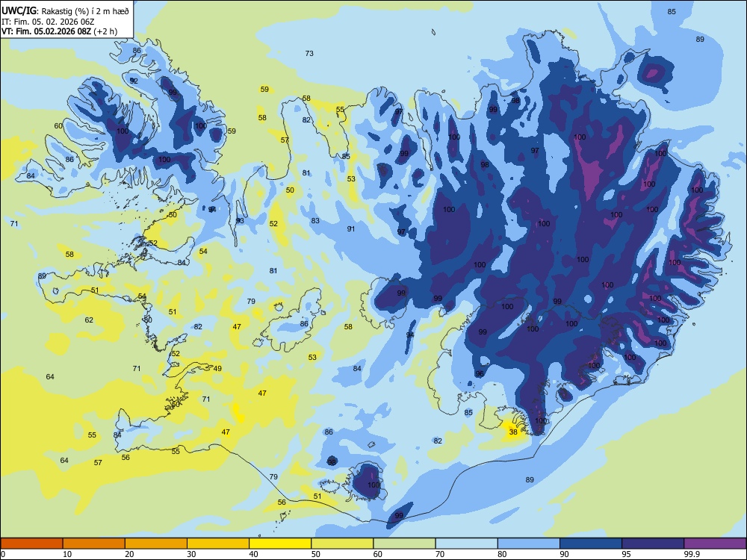The image size is (747, 560).
Task: Click the humidity value '38' on the map
Action: tap(513, 432)
